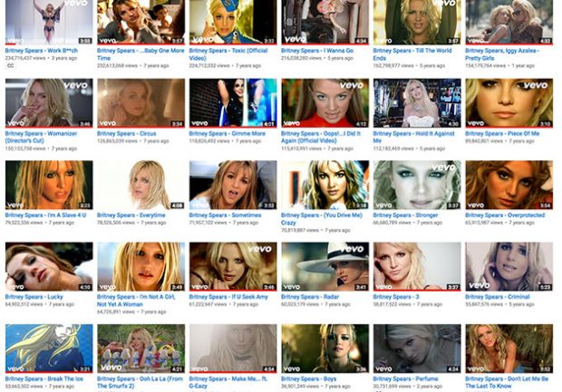Open the Lucky video thumbnail
The image size is (562, 392).
pos(49,267)
